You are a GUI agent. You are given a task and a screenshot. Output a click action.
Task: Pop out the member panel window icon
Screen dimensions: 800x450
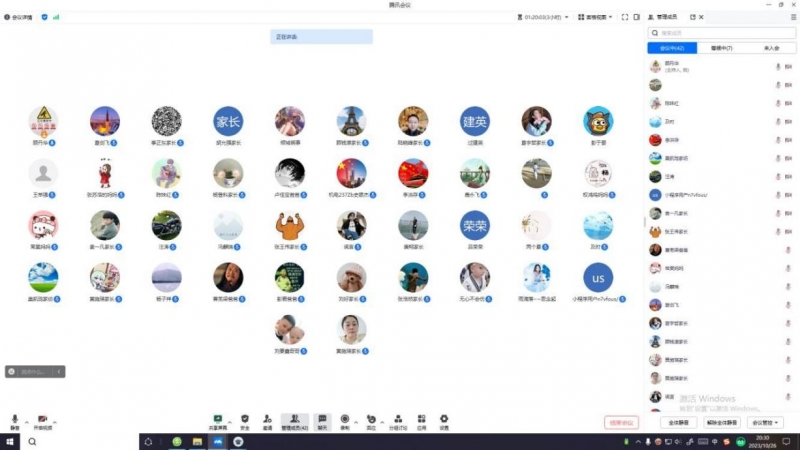[x=692, y=17]
